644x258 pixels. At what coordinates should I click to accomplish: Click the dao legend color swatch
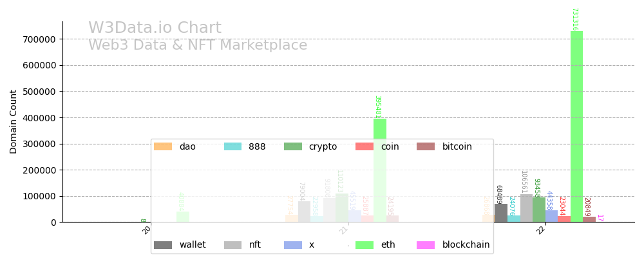pyautogui.click(x=163, y=146)
